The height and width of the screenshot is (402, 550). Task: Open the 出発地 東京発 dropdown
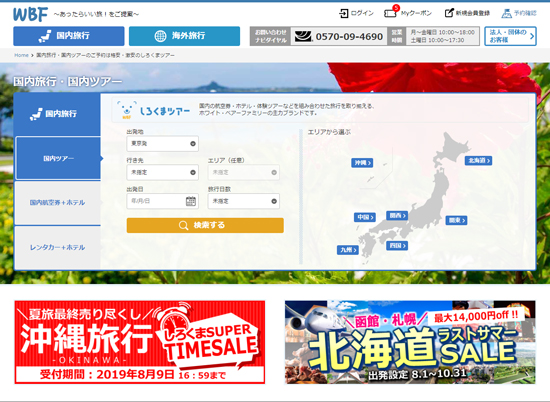point(162,143)
